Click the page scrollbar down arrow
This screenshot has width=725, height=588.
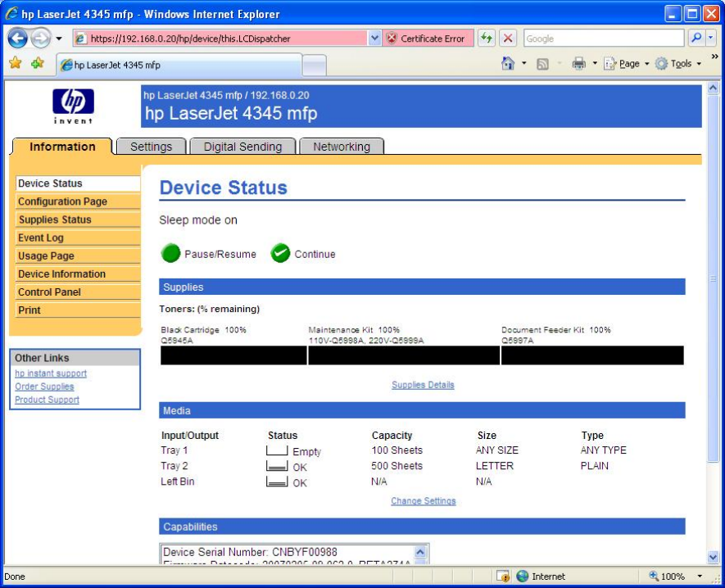(713, 558)
